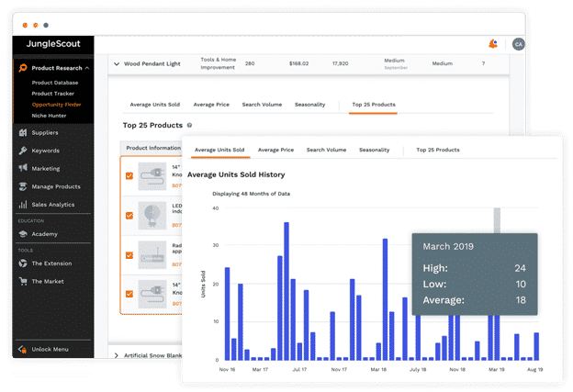
Task: Open front panel Top 25 Products tab
Action: 438,150
